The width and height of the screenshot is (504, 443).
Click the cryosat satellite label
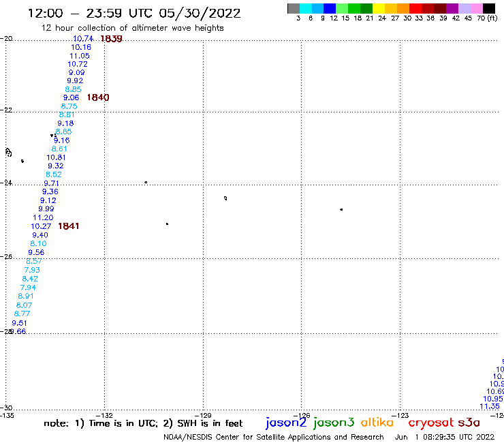[x=431, y=423]
